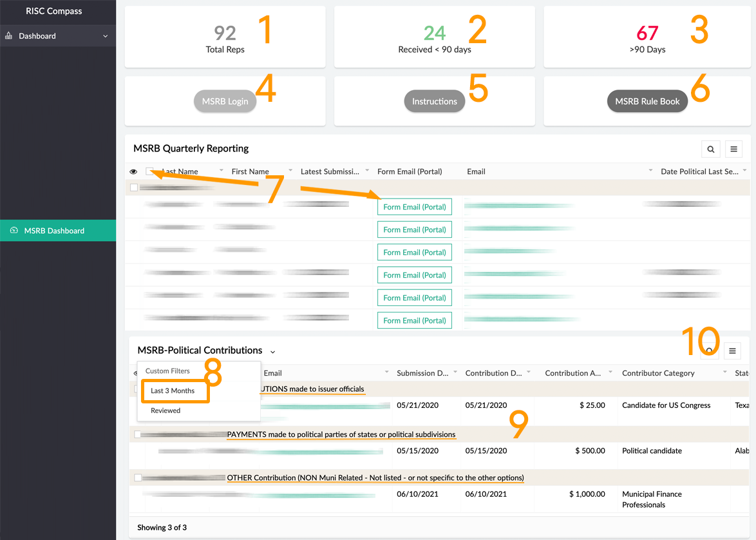Click the RISC Compass title
The image size is (756, 540).
53,11
